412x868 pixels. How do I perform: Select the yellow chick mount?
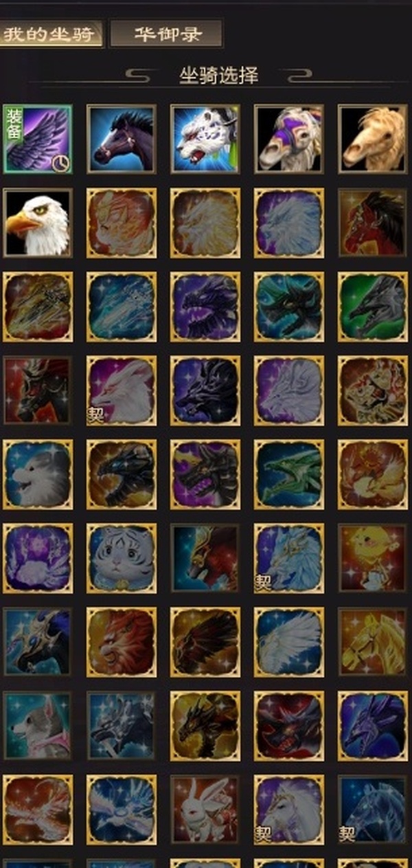coord(372,558)
